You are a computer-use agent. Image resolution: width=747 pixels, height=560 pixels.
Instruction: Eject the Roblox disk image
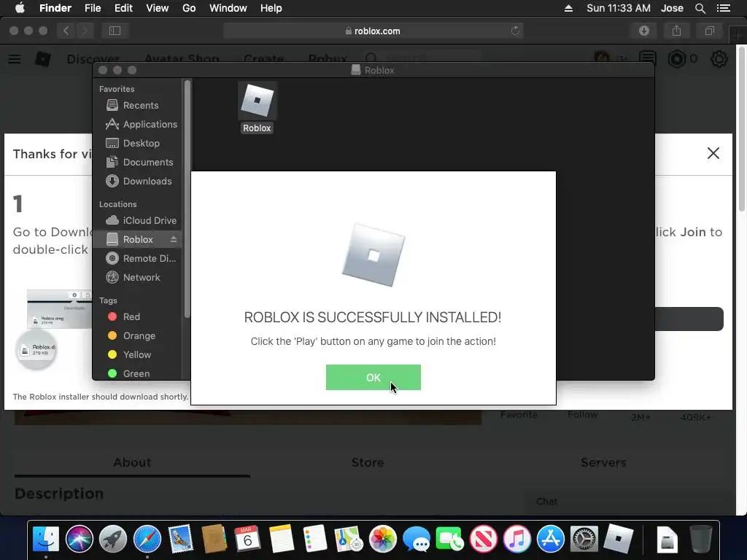(174, 239)
